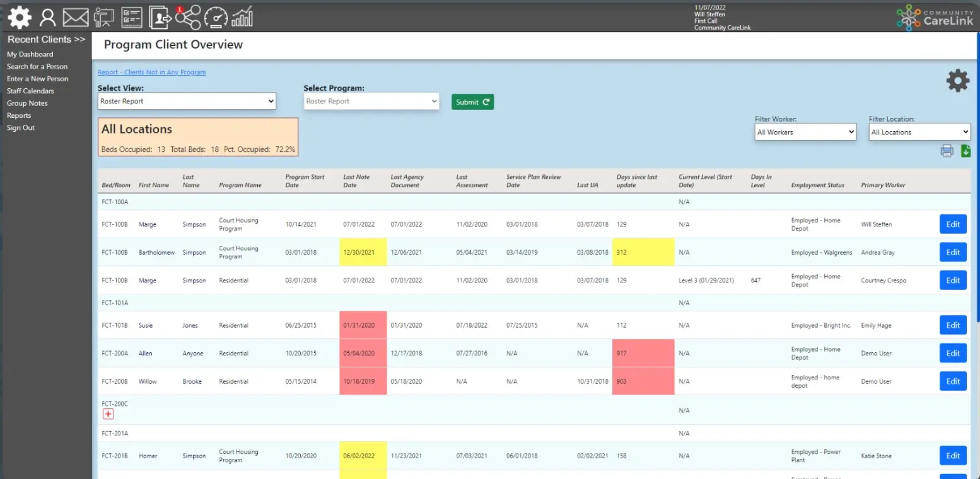Open Group Notes from the sidebar

click(26, 103)
